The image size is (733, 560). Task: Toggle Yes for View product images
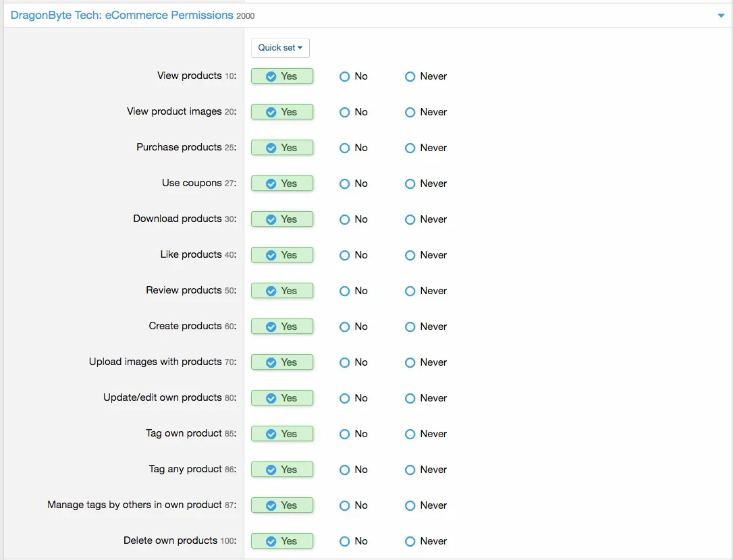point(282,112)
